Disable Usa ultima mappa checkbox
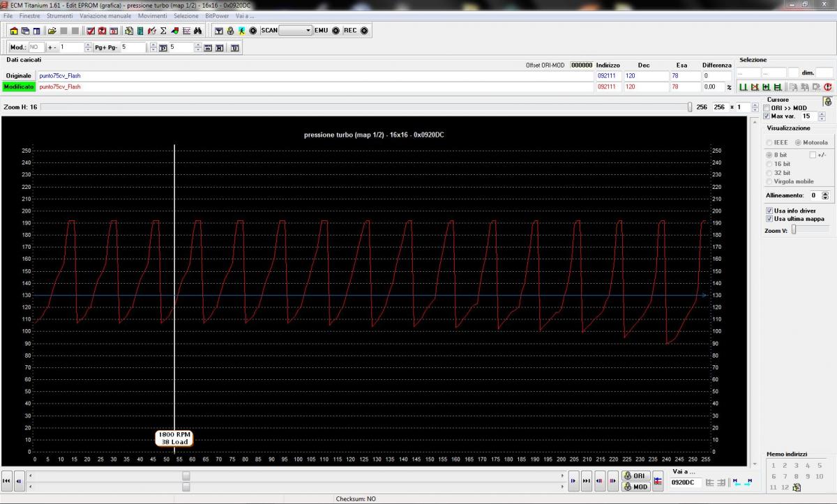Screen dimensions: 837x504 [x=769, y=219]
